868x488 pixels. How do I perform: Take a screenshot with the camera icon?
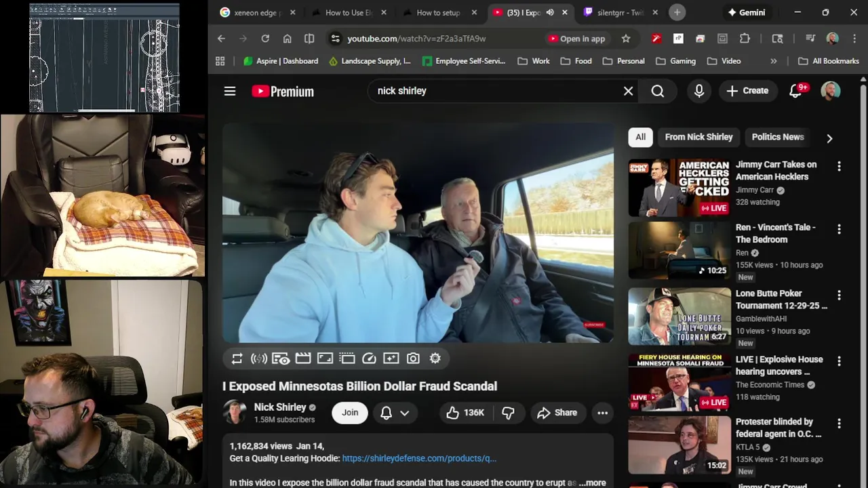[x=413, y=359]
